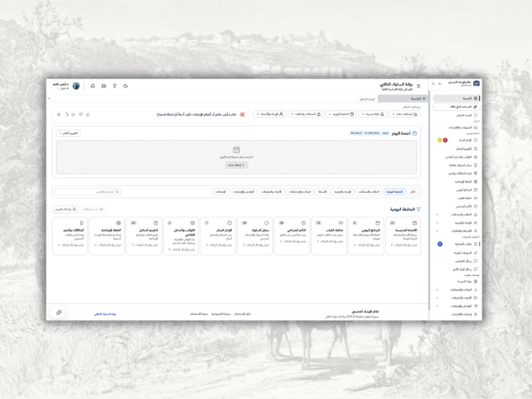Open رسائل أولياء الأمور in the sidebar
The image size is (532, 399).
click(x=456, y=269)
